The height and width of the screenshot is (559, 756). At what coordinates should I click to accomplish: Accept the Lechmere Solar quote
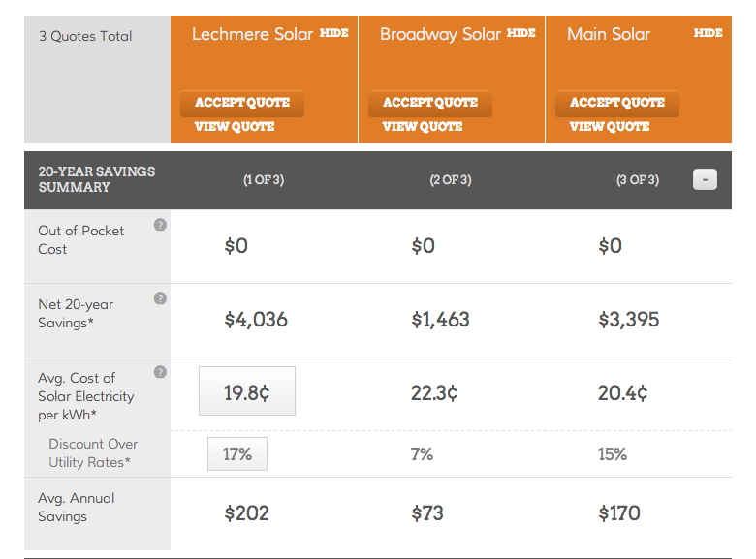242,103
